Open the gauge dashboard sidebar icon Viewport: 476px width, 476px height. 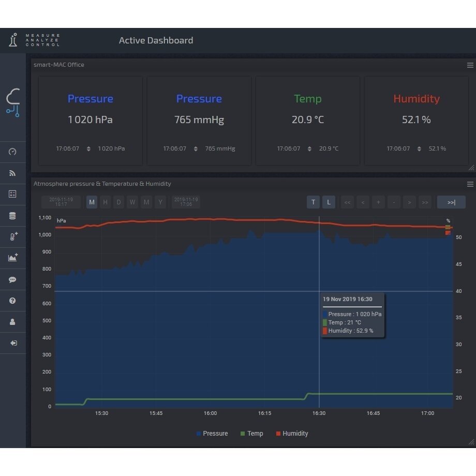[x=12, y=152]
